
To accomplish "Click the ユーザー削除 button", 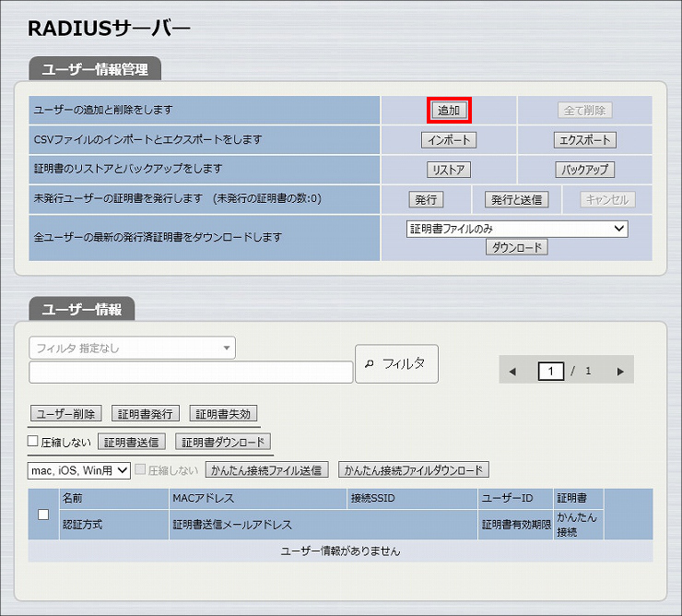I will pos(65,413).
